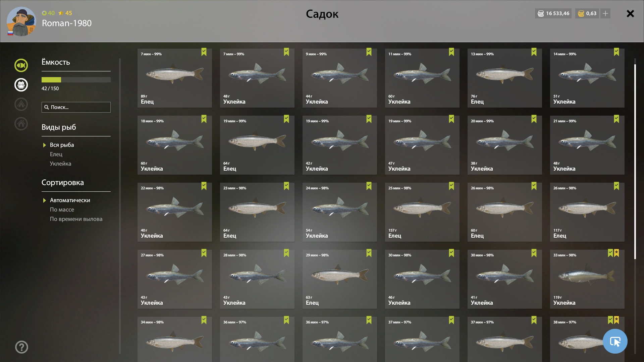Filter fish list by Уклейка
Image resolution: width=644 pixels, height=362 pixels.
[x=60, y=164]
